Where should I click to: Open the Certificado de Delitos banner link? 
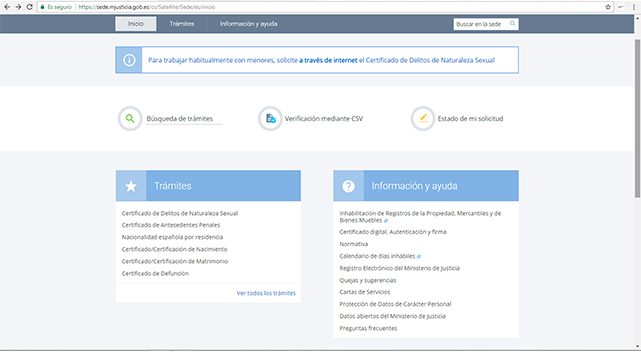pyautogui.click(x=321, y=60)
